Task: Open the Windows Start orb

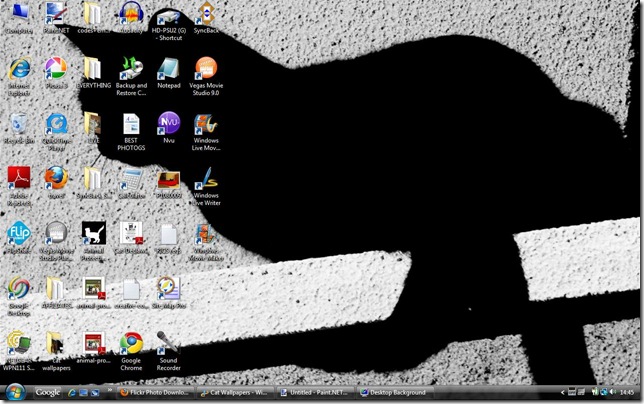Action: coord(16,392)
